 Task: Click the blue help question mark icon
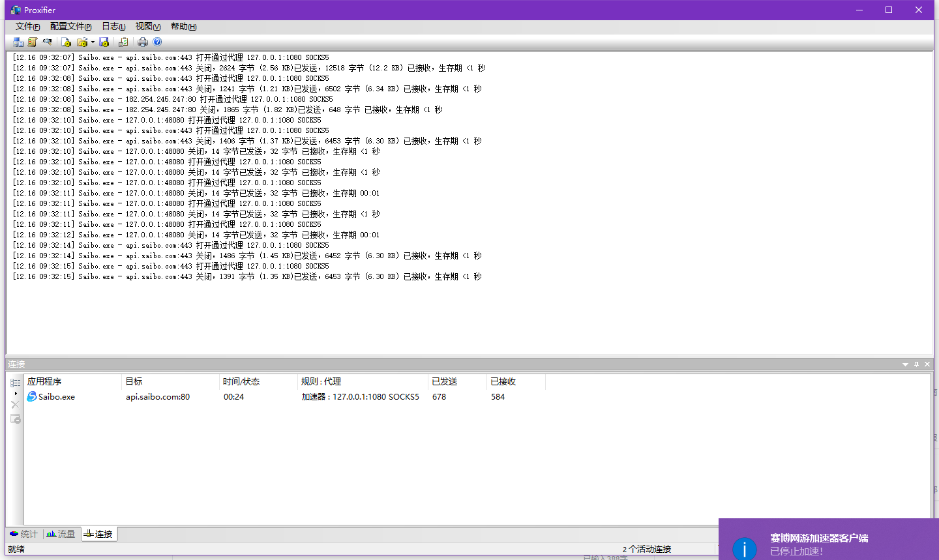tap(157, 42)
